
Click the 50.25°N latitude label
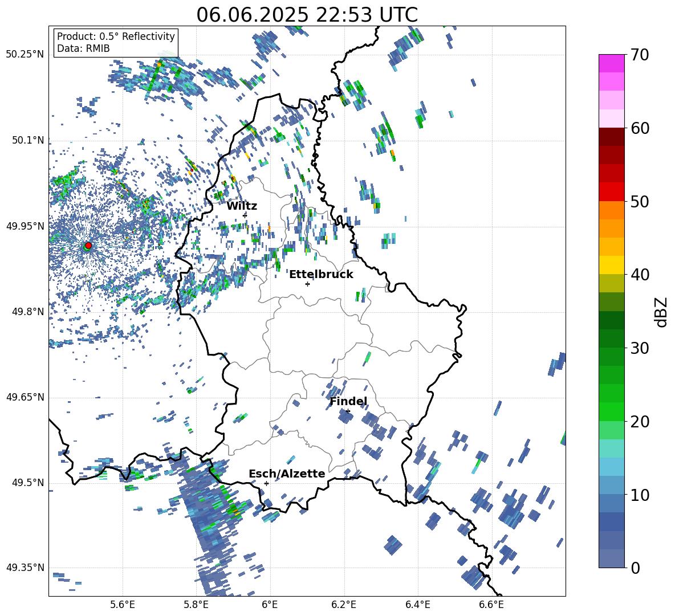(25, 55)
